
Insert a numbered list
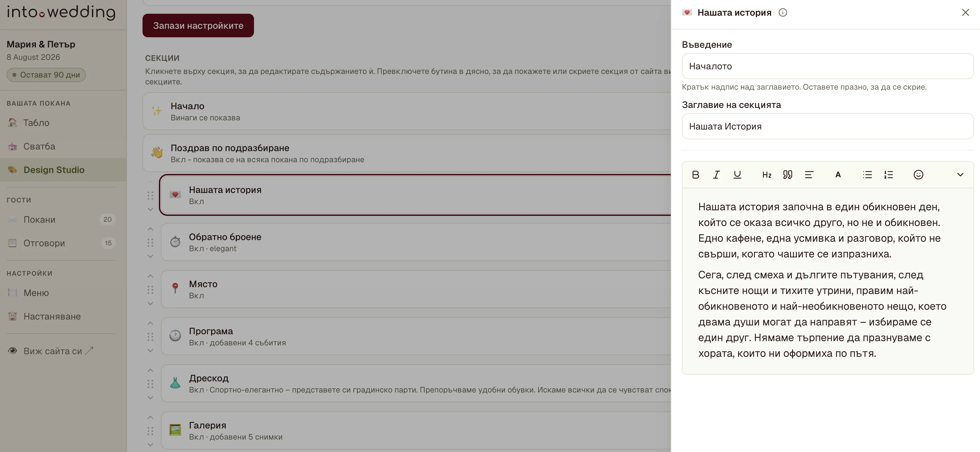pos(888,175)
